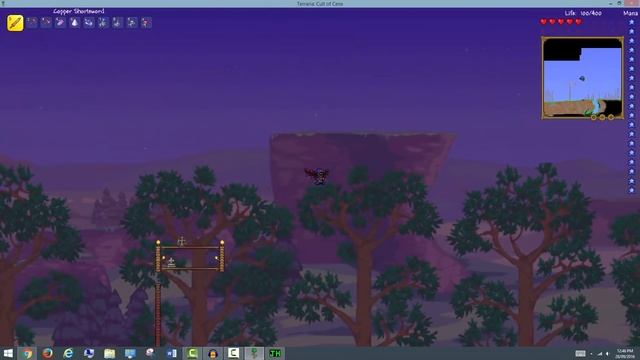
Task: Click the Life 100/400 text
Action: [583, 13]
